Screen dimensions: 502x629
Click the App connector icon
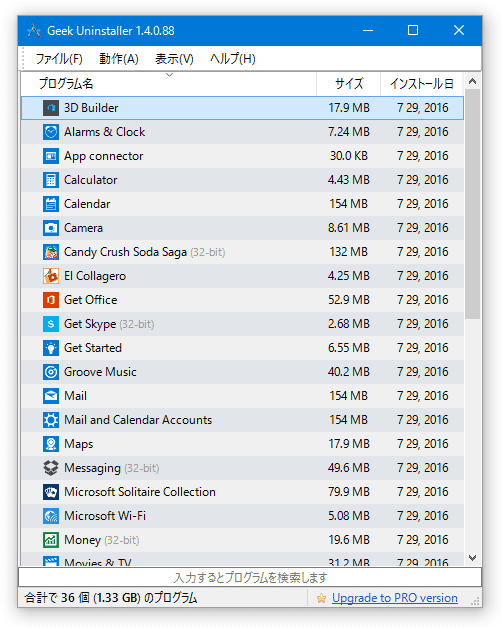[51, 156]
